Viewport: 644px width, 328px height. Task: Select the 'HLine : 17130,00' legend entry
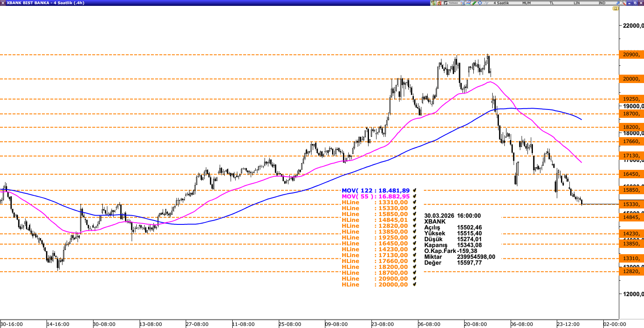[x=375, y=255]
